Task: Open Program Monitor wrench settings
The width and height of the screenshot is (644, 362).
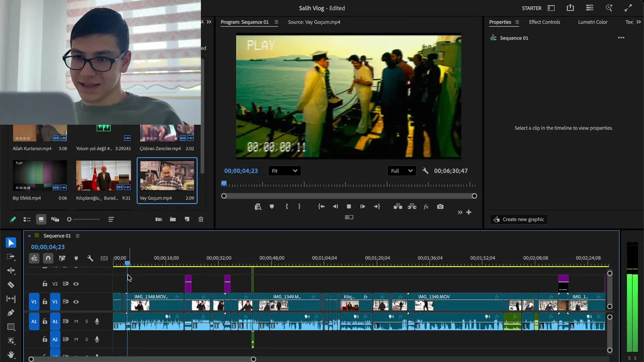Action: 425,171
